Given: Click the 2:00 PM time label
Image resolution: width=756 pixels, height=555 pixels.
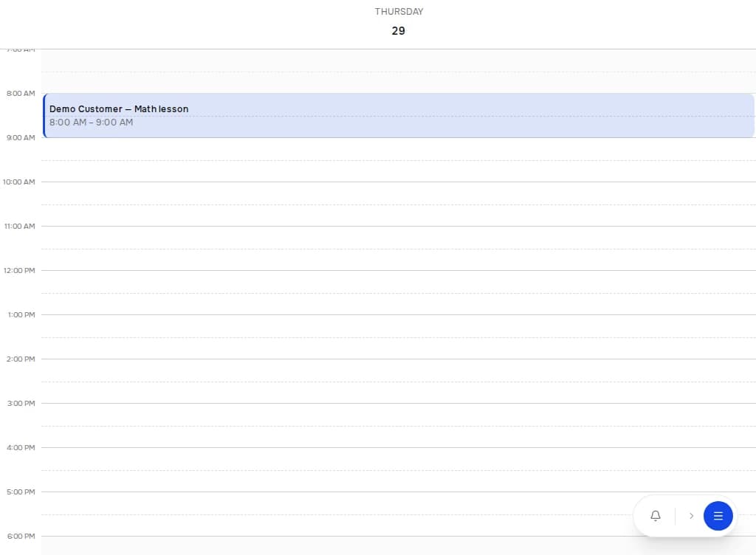Looking at the screenshot, I should (21, 359).
